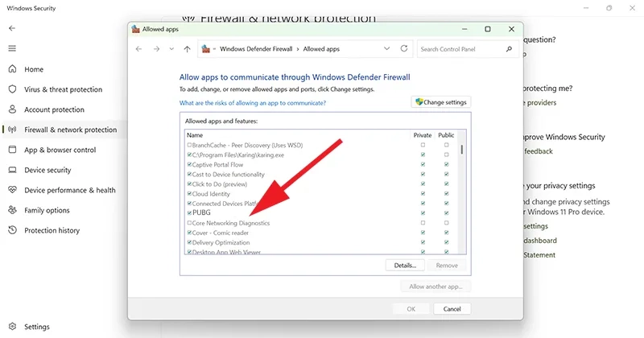Open the risks of allowing an app link
This screenshot has width=644, height=338.
[x=252, y=103]
